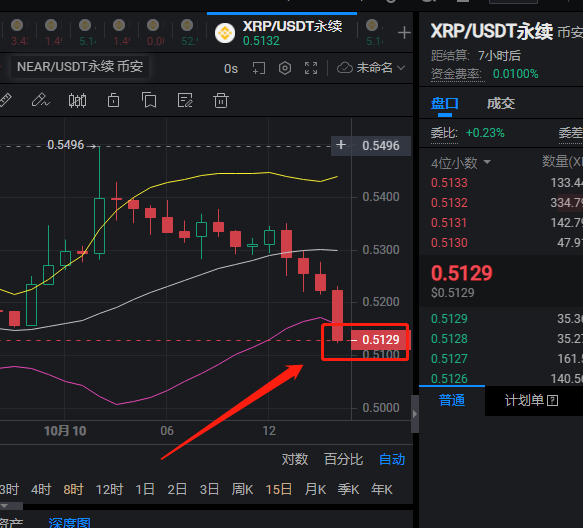Toggle fullscreen chart icon
The height and width of the screenshot is (528, 583).
coord(311,68)
